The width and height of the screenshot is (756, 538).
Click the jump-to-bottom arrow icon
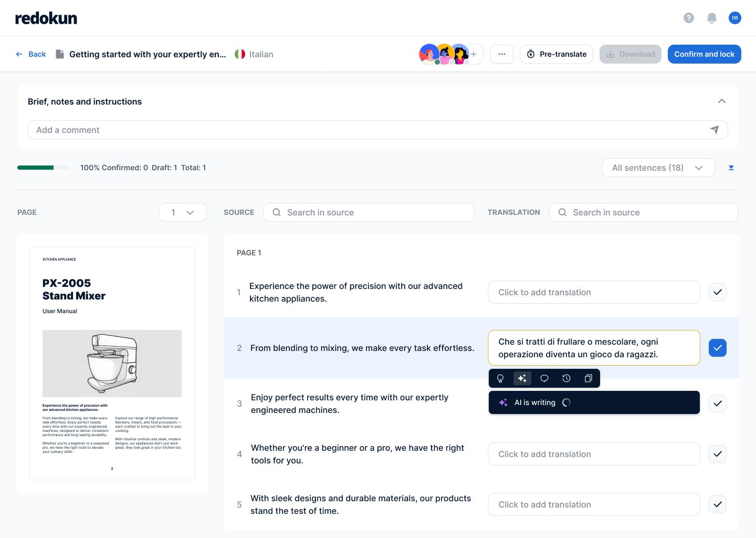(731, 168)
